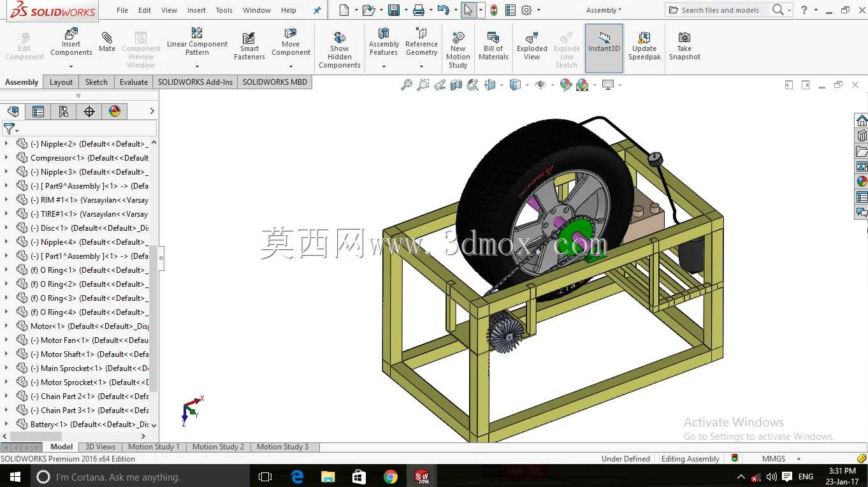The height and width of the screenshot is (487, 868).
Task: Switch to the Sketch tab
Action: (x=96, y=82)
